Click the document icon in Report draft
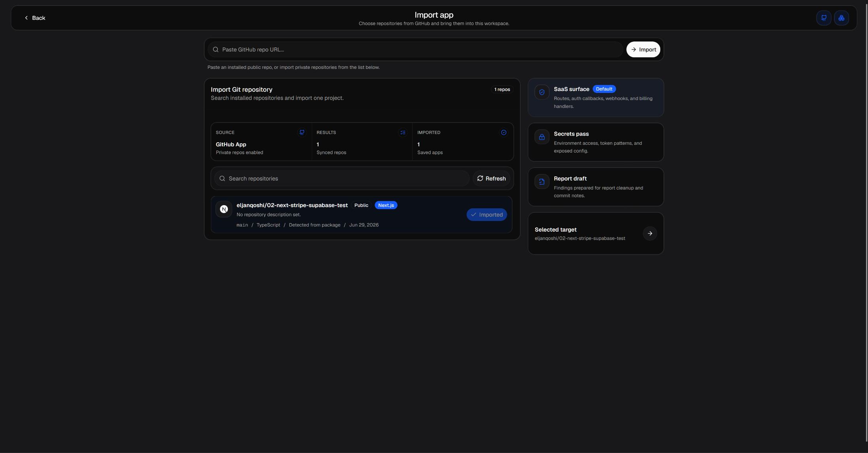This screenshot has height=453, width=868. tap(542, 181)
